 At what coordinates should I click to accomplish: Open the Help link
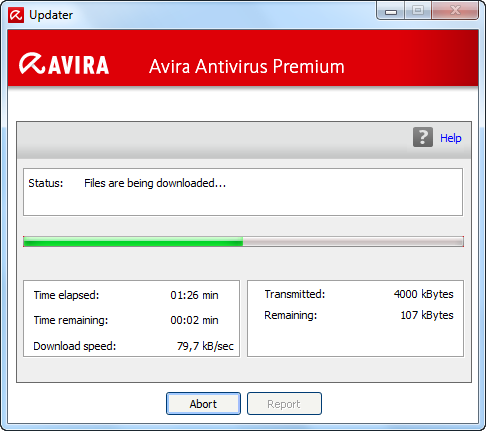451,138
